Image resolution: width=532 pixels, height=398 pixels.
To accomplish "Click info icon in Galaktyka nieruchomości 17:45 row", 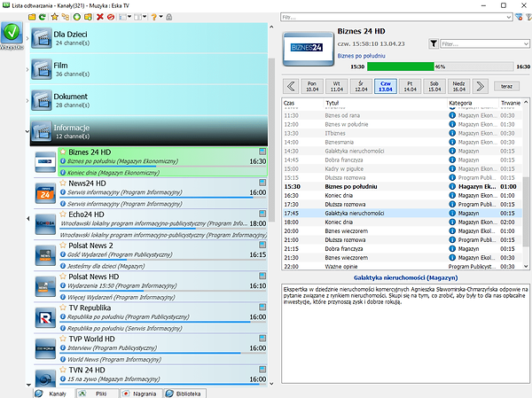I will click(x=452, y=213).
